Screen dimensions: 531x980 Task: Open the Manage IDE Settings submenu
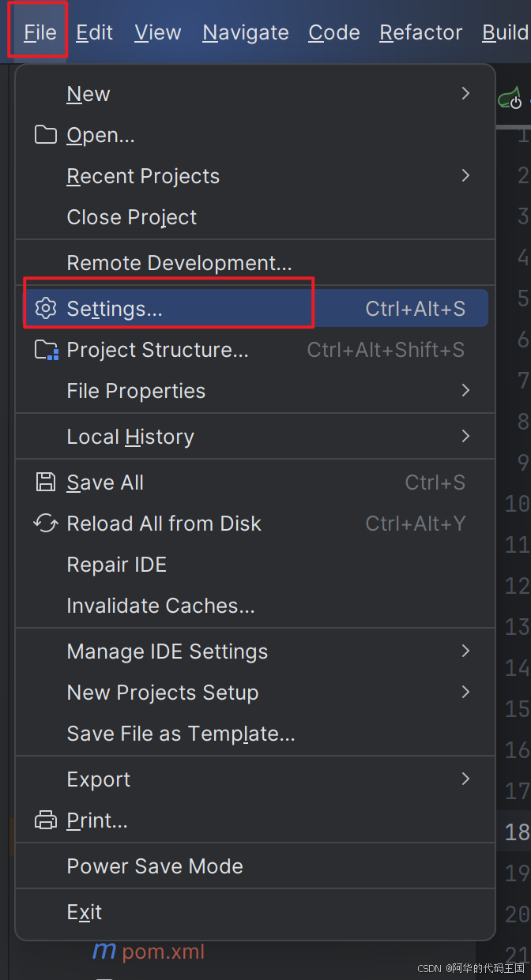pyautogui.click(x=256, y=651)
